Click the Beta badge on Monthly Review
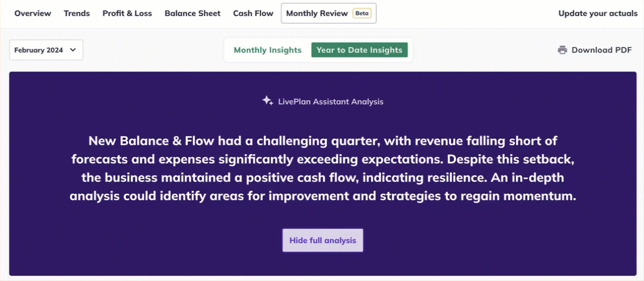This screenshot has width=644, height=281. [x=362, y=13]
